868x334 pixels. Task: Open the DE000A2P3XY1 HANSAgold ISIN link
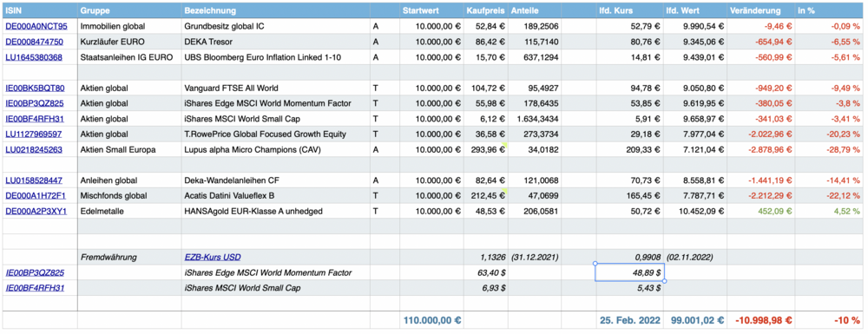pos(36,212)
